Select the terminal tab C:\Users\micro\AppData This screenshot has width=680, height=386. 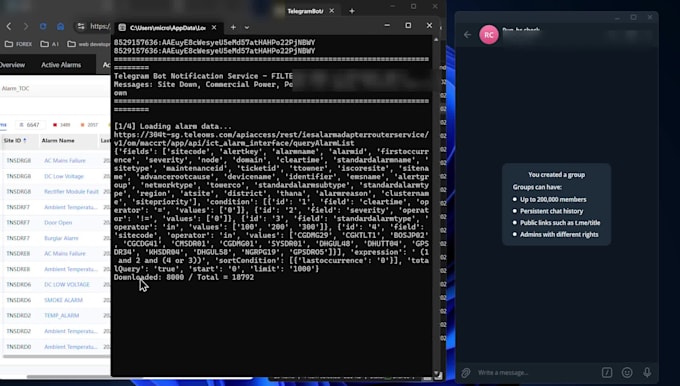click(168, 27)
